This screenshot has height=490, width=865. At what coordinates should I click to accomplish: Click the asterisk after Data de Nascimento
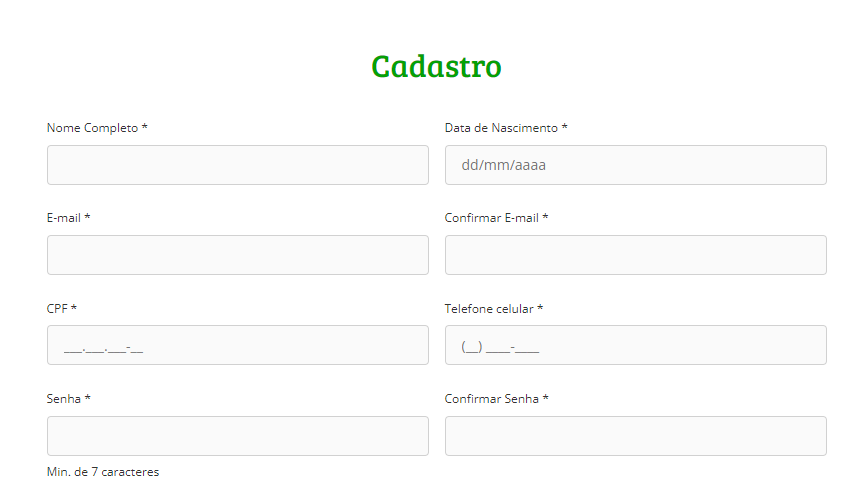click(565, 127)
